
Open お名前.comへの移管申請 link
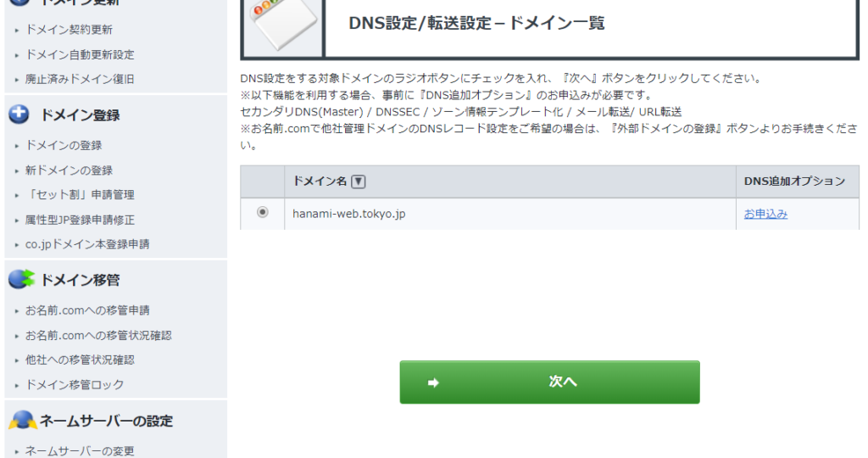[87, 310]
